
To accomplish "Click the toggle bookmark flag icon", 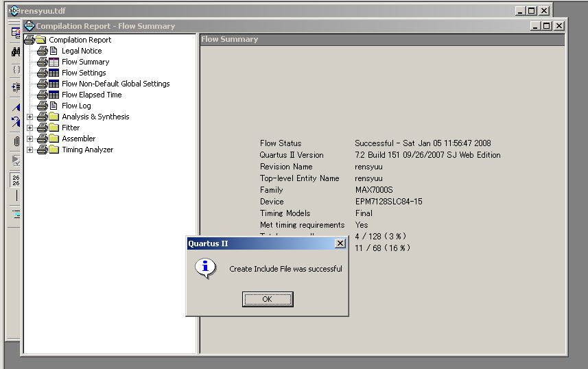I will (16, 108).
